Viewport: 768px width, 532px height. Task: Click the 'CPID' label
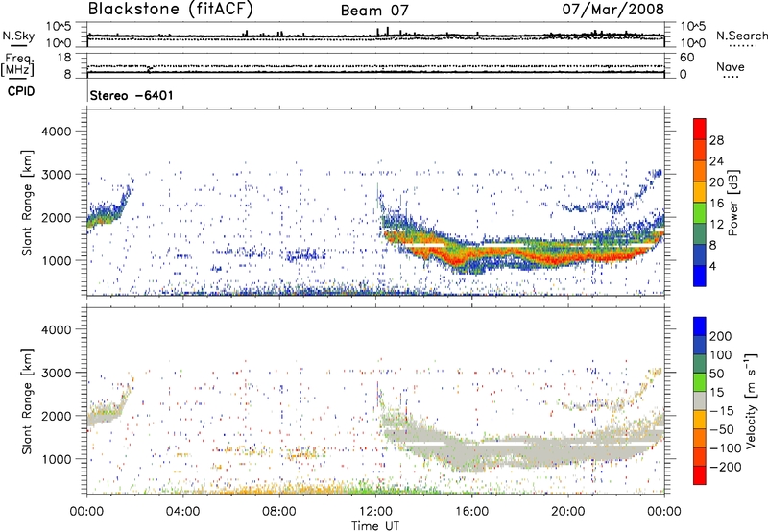(21, 91)
